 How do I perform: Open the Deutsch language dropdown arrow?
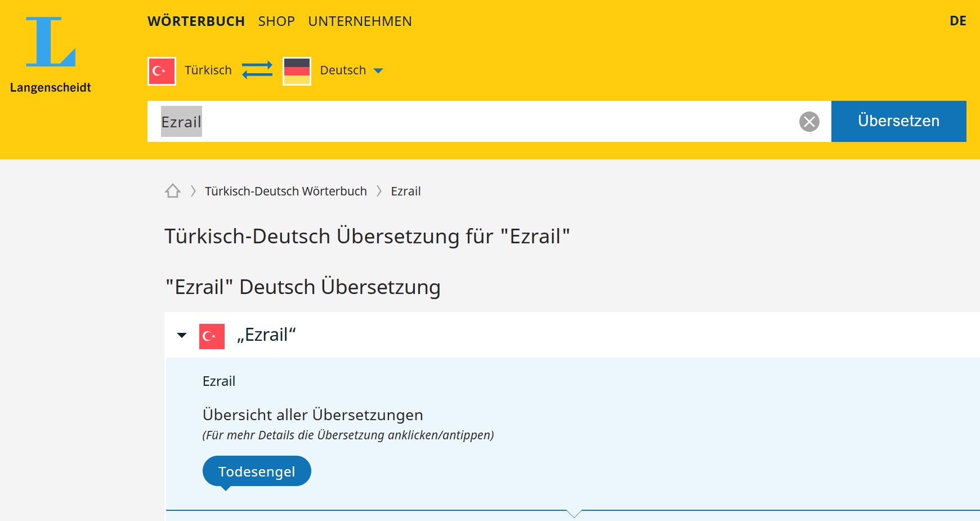tap(378, 71)
